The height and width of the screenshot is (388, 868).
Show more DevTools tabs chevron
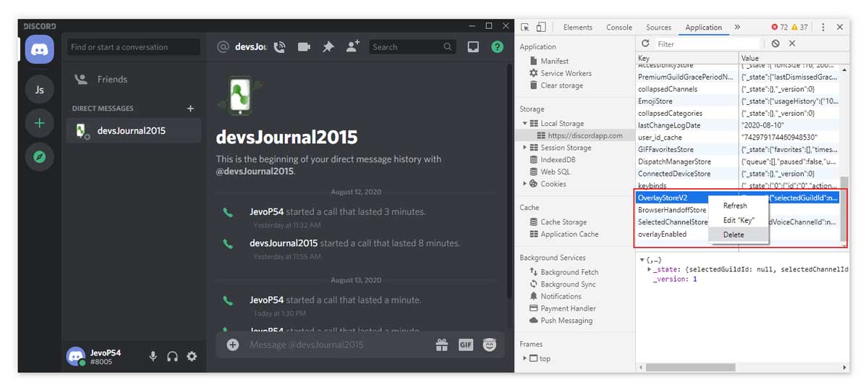pos(737,28)
